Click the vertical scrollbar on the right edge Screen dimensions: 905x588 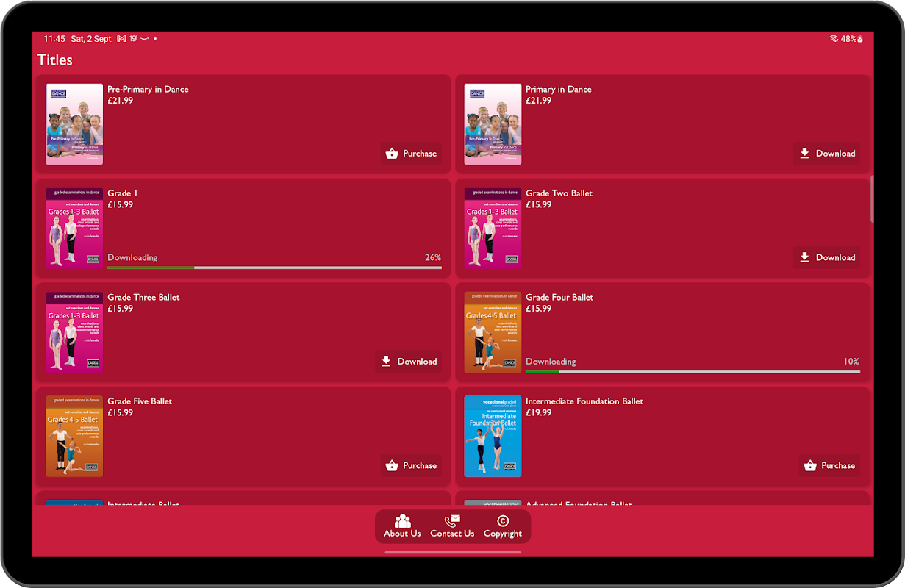(x=872, y=198)
